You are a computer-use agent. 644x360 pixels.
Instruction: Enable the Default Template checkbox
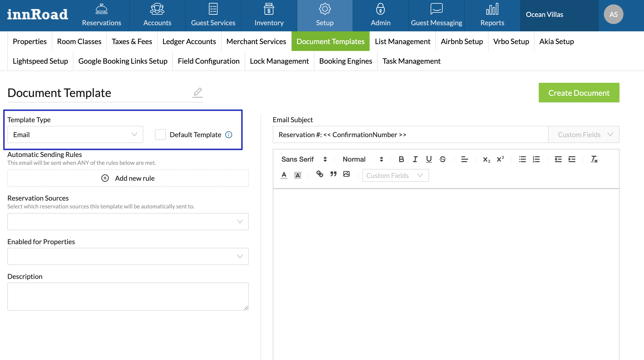[160, 135]
